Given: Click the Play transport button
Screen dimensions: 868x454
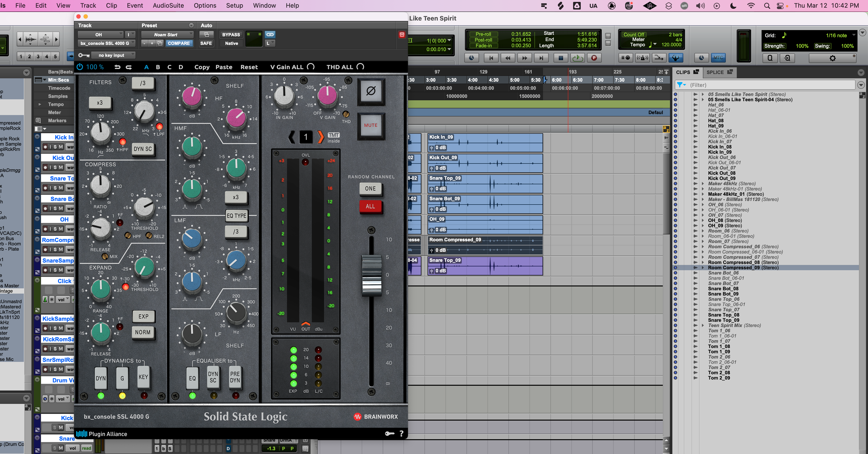Looking at the screenshot, I should 578,58.
